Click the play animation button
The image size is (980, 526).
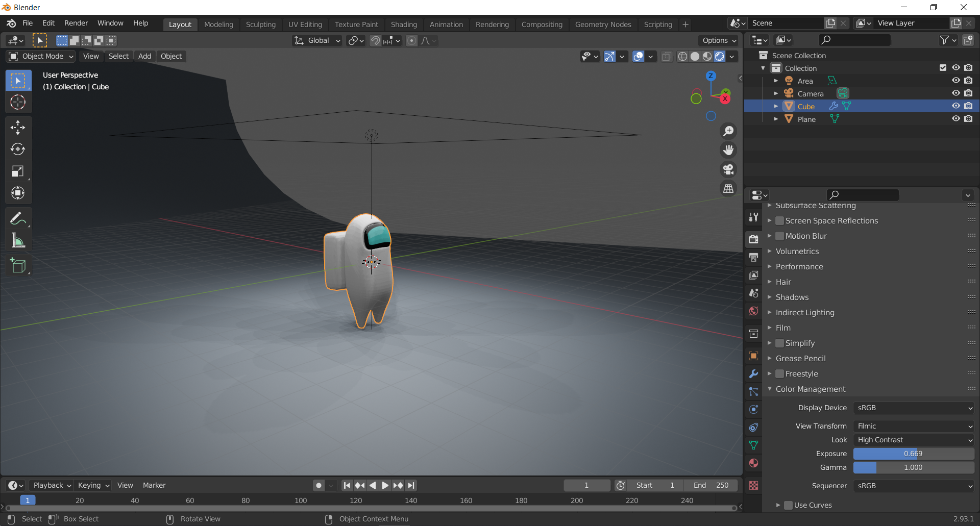click(x=385, y=485)
